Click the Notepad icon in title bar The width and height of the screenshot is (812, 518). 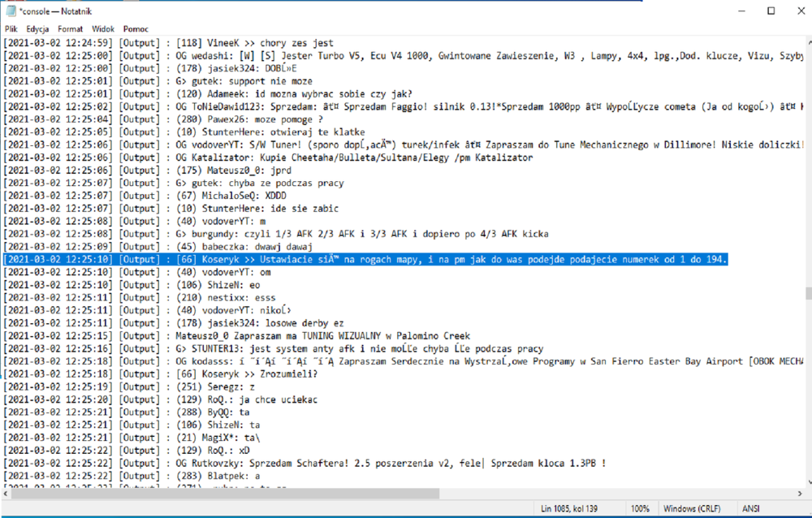pyautogui.click(x=11, y=11)
